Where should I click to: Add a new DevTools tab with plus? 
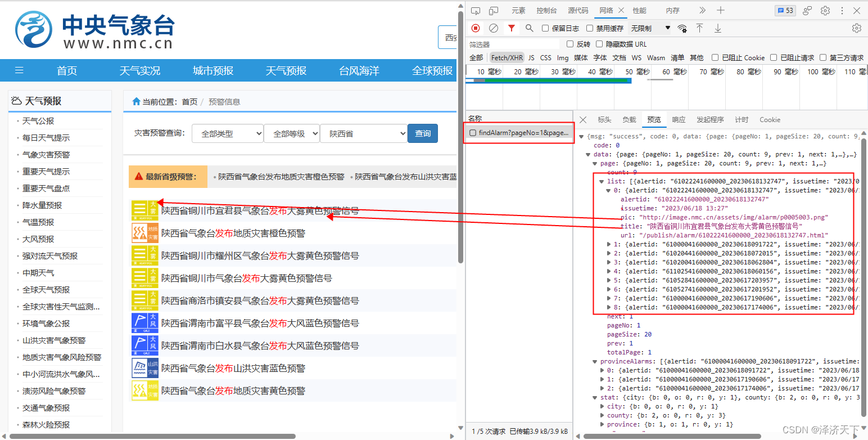[721, 11]
